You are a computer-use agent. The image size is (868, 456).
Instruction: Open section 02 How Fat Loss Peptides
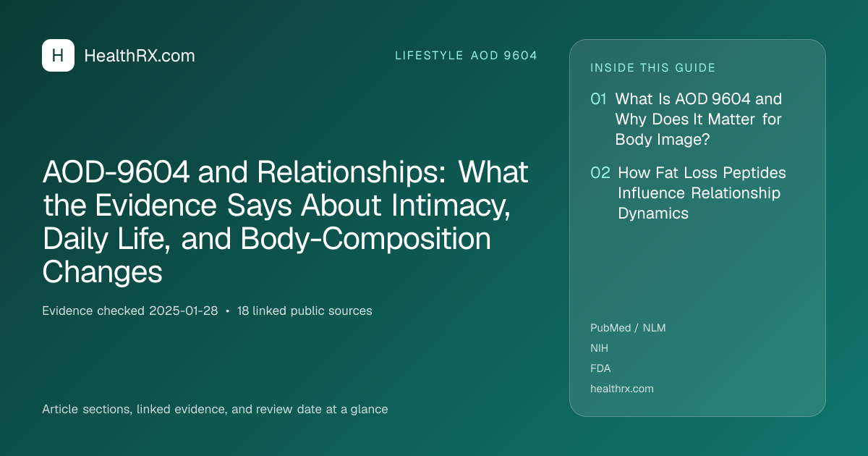tap(689, 193)
